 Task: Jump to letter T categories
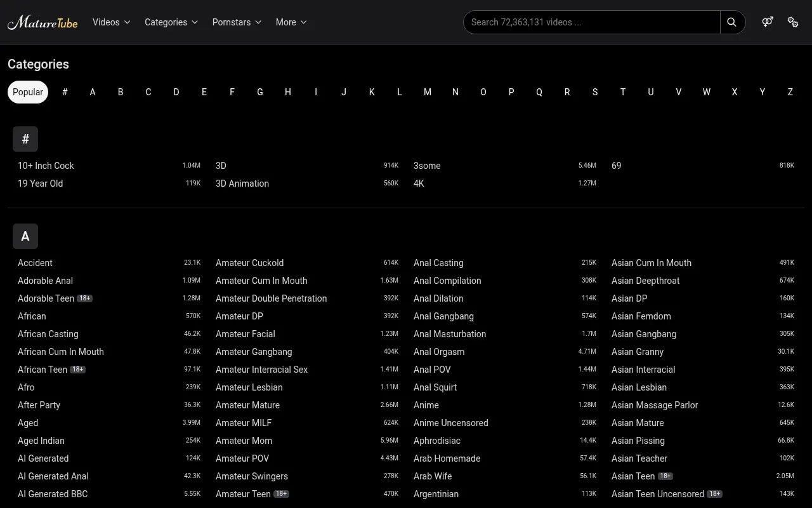[x=623, y=92]
